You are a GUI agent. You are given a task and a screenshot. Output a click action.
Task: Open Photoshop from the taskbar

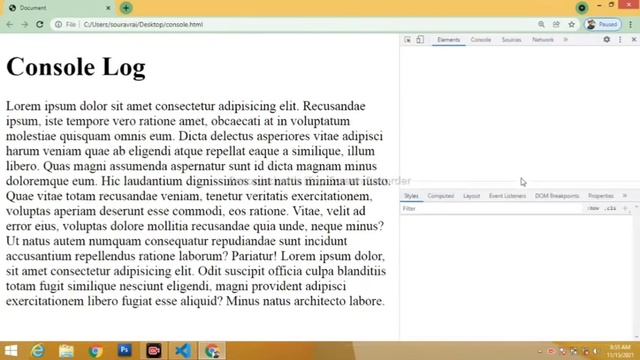coord(125,351)
